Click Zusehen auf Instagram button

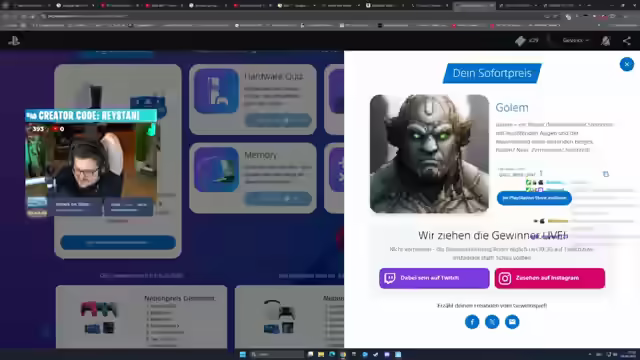pyautogui.click(x=549, y=278)
